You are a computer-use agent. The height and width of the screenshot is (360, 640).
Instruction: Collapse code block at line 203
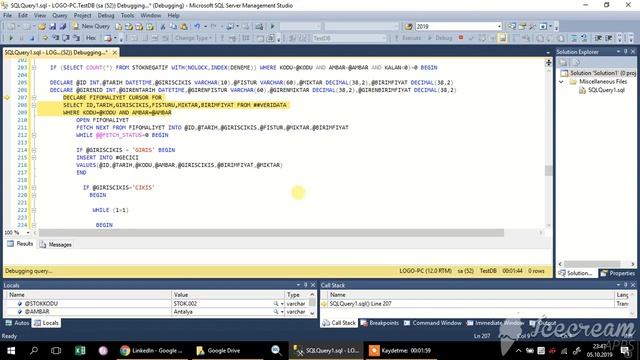[x=34, y=68]
